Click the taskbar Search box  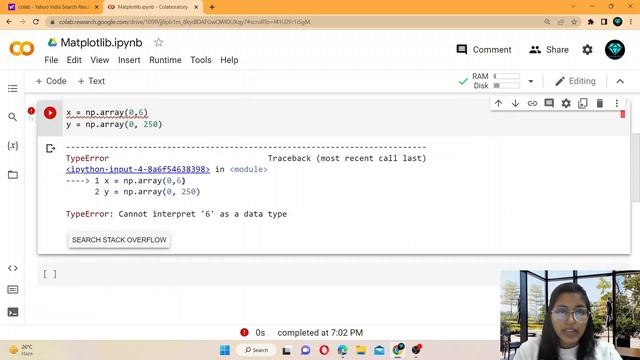256,350
